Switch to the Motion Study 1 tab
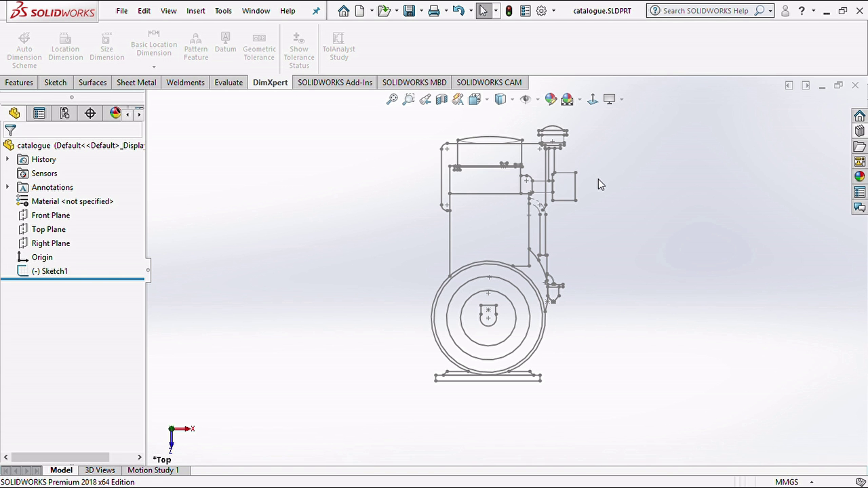 (x=153, y=470)
